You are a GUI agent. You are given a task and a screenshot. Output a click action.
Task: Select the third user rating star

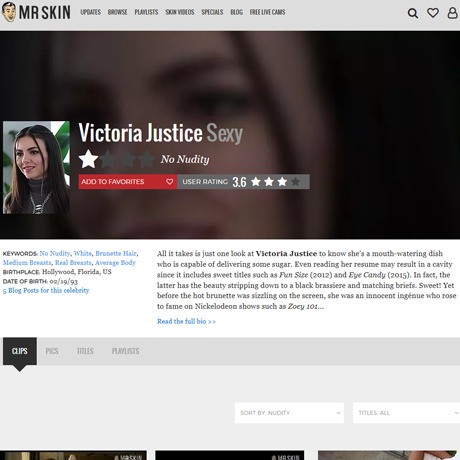(282, 182)
